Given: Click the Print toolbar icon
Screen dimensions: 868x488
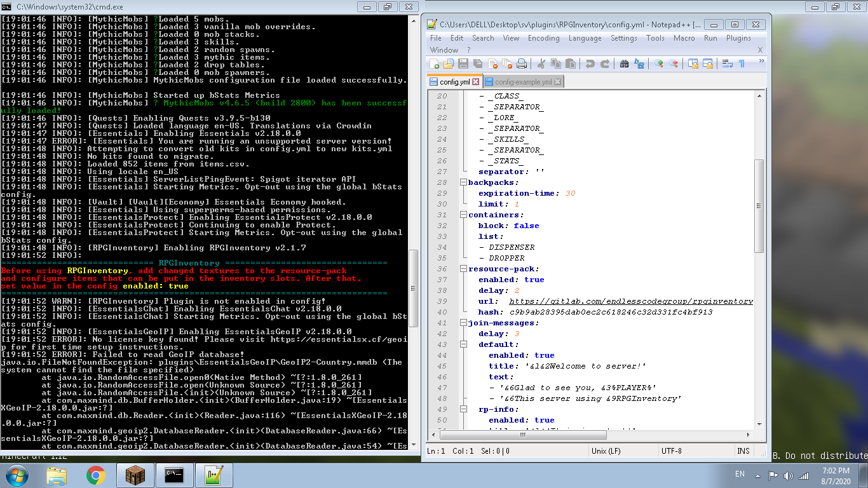Looking at the screenshot, I should pos(522,64).
